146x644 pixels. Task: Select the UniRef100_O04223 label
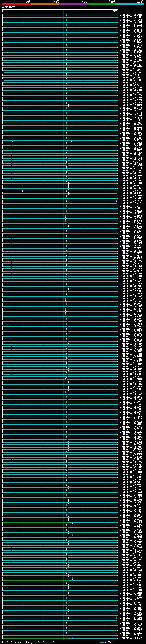(x=131, y=191)
